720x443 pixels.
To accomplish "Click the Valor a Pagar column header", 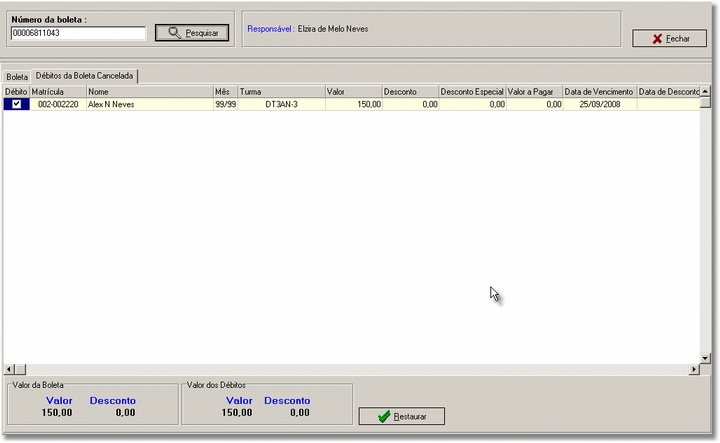I will [534, 92].
